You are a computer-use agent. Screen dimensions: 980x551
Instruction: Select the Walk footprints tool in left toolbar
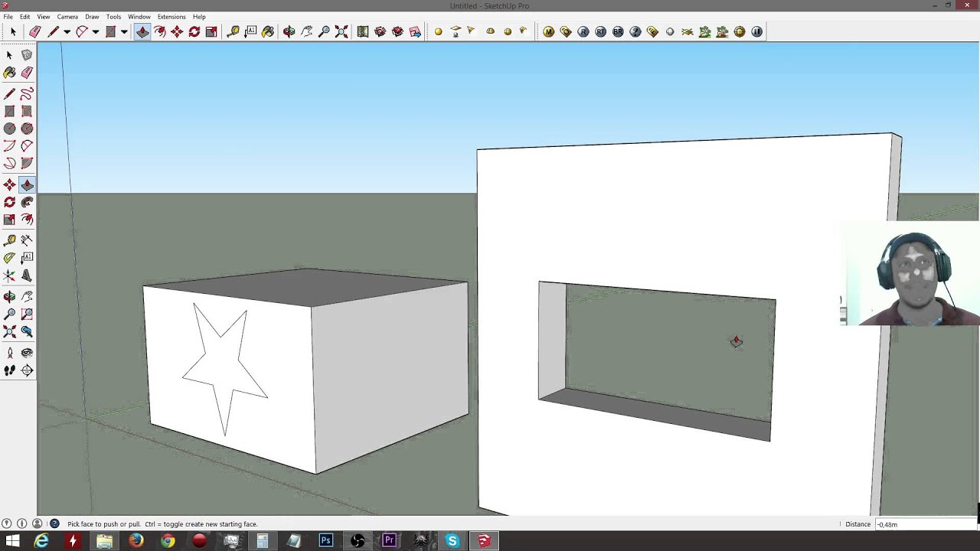click(x=9, y=370)
